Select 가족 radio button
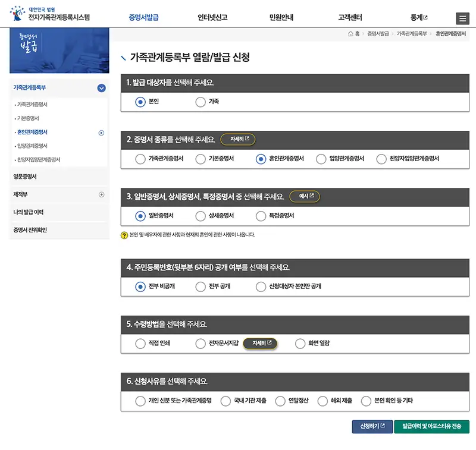 (201, 102)
